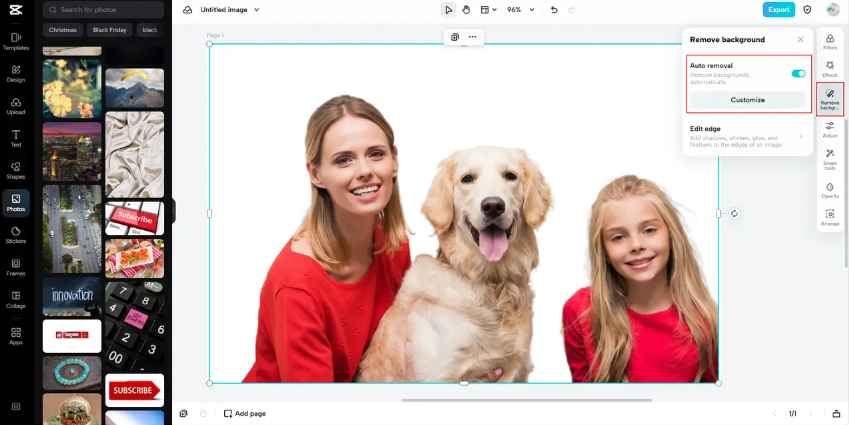
Task: Select the turquoise bead bracelet thumbnail
Action: coord(72,373)
